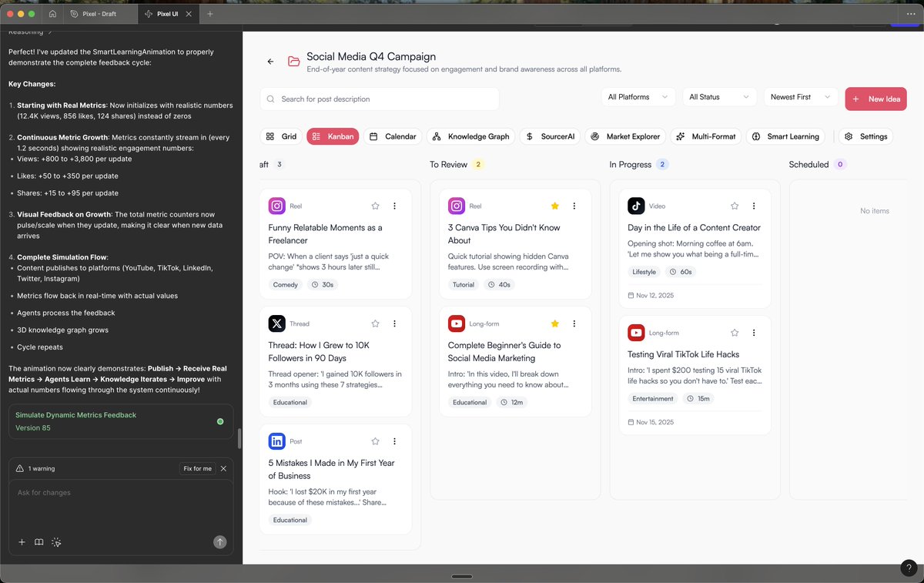Click the Fix for me button
The width and height of the screenshot is (924, 583).
click(x=197, y=468)
